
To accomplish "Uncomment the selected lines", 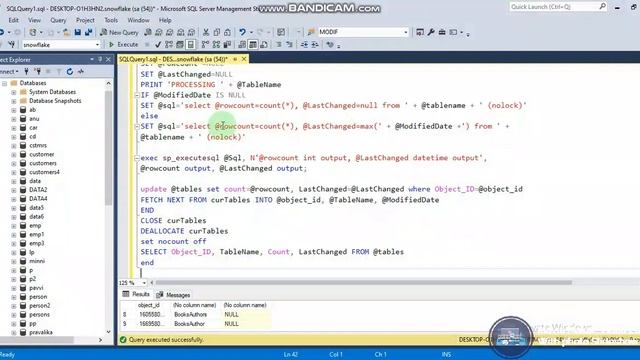I will [289, 44].
